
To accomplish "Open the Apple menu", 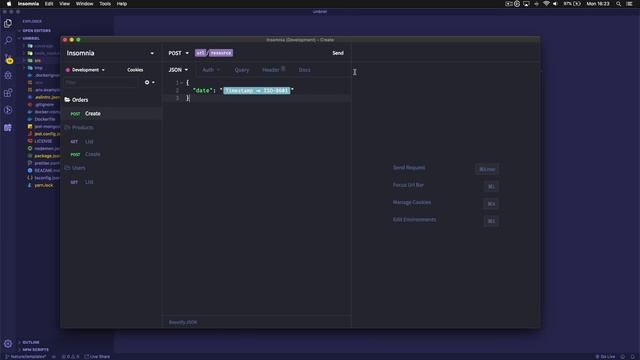I will [9, 4].
